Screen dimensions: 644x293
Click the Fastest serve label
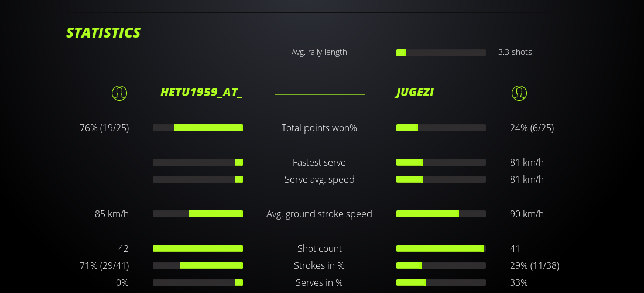(x=319, y=162)
